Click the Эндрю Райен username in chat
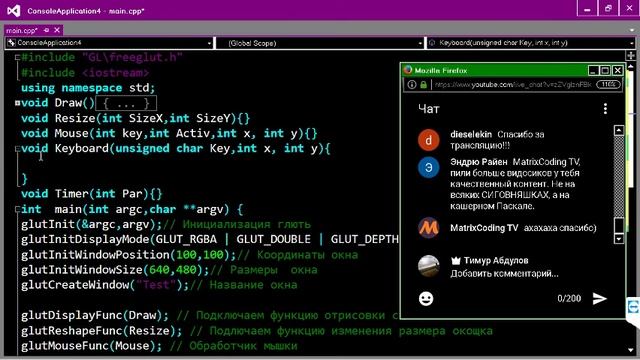This screenshot has width=640, height=360. tap(479, 162)
